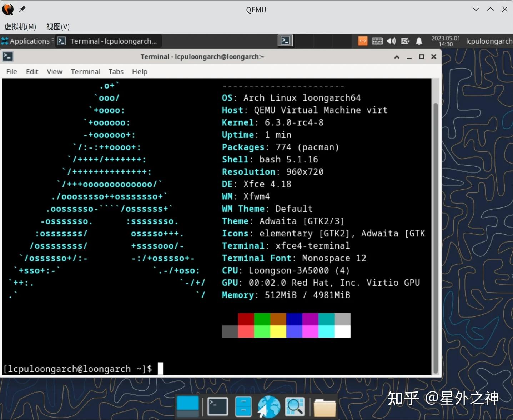The height and width of the screenshot is (420, 513).
Task: Toggle notifications via the bell icon
Action: 419,41
